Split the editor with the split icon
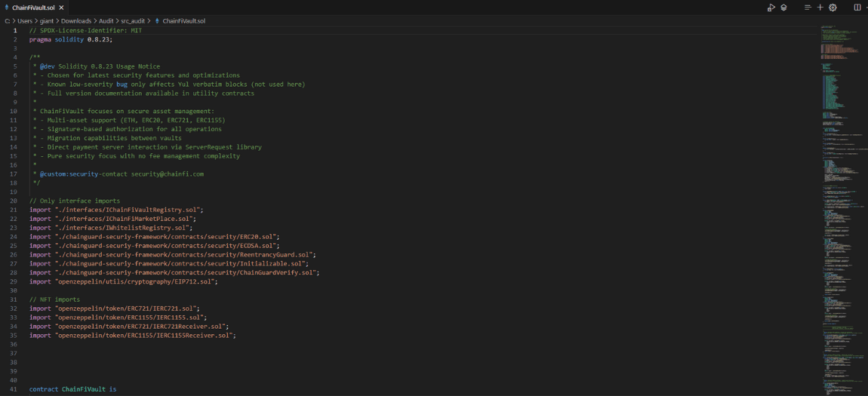Screen dimensions: 868x396 pos(857,8)
